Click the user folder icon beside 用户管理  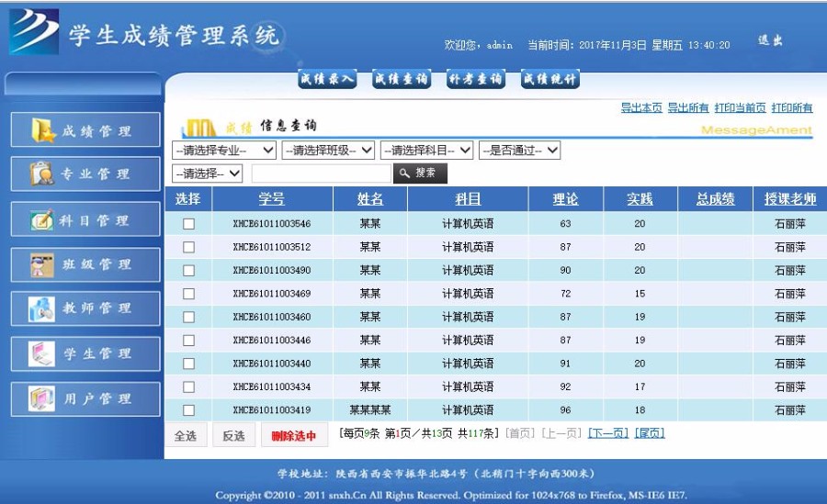pyautogui.click(x=41, y=398)
